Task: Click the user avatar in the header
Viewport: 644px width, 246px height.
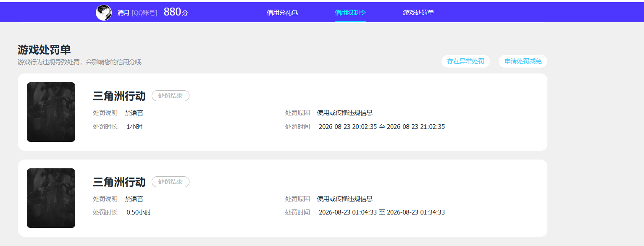Action: 104,13
